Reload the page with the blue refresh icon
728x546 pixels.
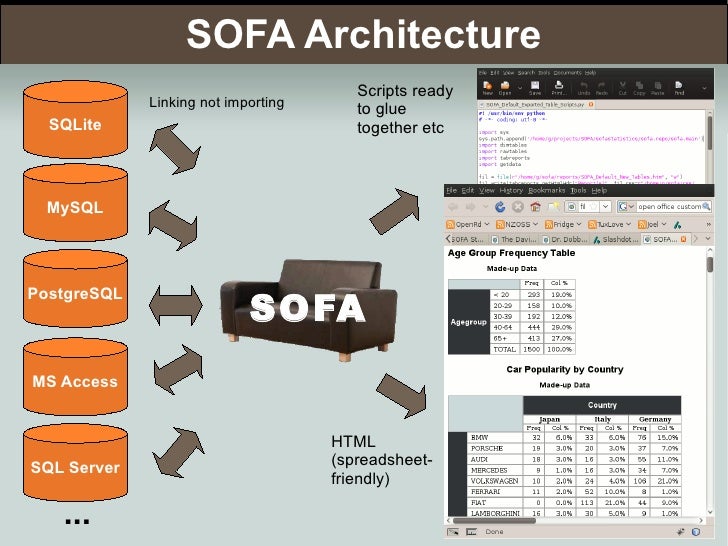500,207
